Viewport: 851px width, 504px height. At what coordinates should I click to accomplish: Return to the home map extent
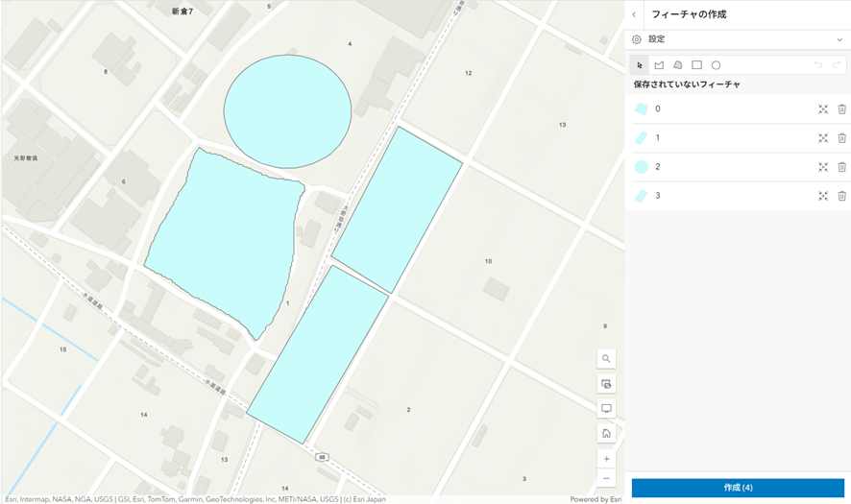[x=606, y=434]
